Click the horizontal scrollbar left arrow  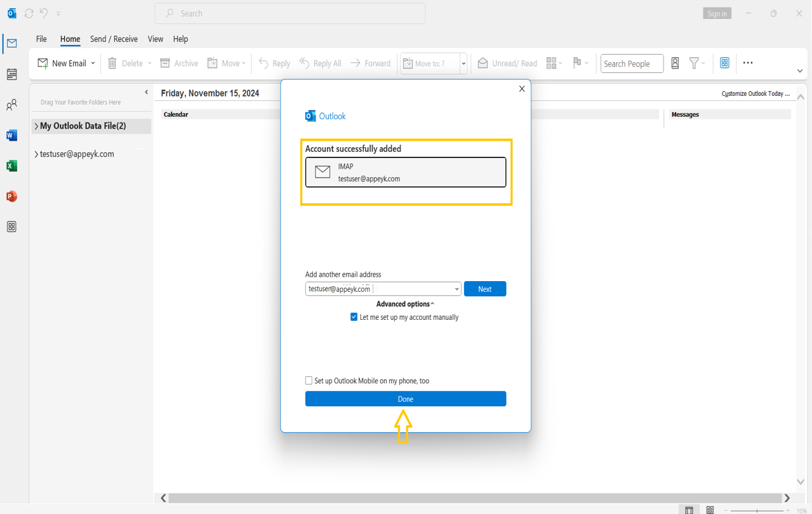coord(164,498)
